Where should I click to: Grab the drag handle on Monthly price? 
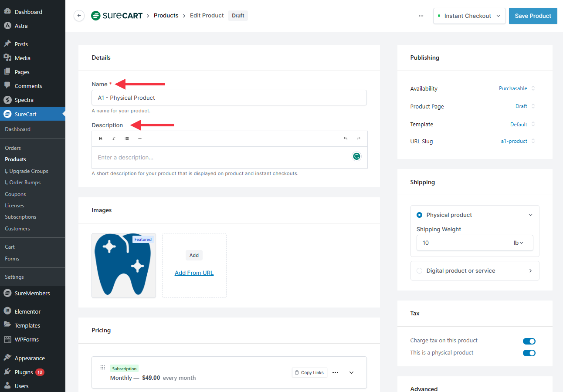coord(103,368)
